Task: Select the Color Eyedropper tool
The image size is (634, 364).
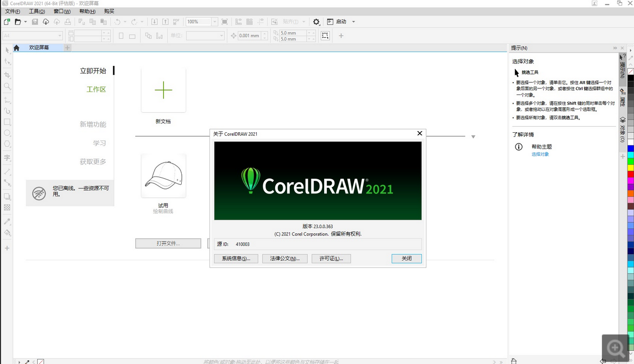Action: pos(7,222)
